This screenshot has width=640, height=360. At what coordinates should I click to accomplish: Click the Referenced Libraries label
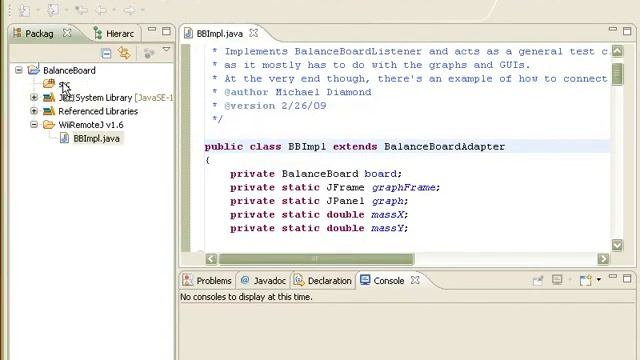[98, 111]
